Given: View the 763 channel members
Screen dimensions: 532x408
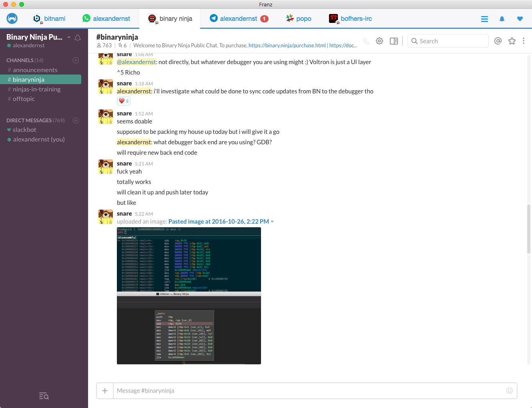Looking at the screenshot, I should [x=104, y=45].
